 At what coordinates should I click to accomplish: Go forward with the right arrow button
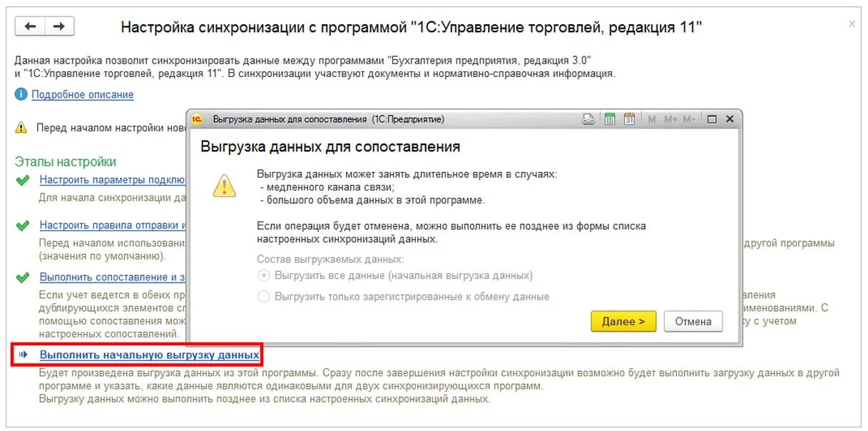click(x=60, y=26)
